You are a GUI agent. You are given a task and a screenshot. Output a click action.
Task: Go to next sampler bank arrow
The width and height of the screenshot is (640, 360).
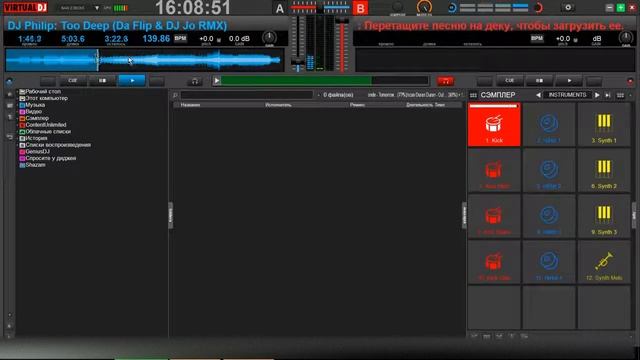point(597,95)
